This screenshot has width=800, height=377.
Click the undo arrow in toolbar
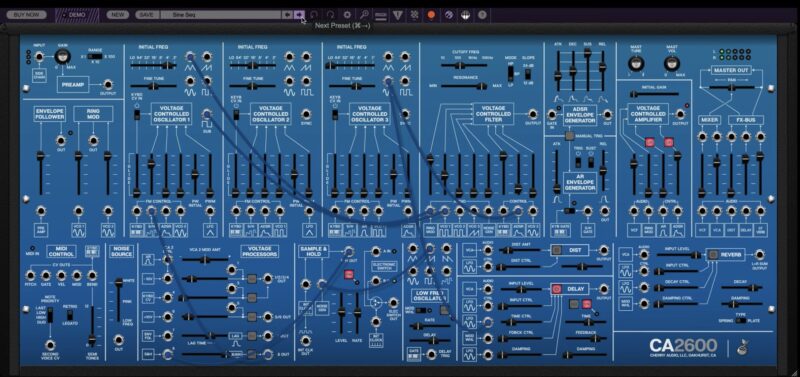click(314, 15)
